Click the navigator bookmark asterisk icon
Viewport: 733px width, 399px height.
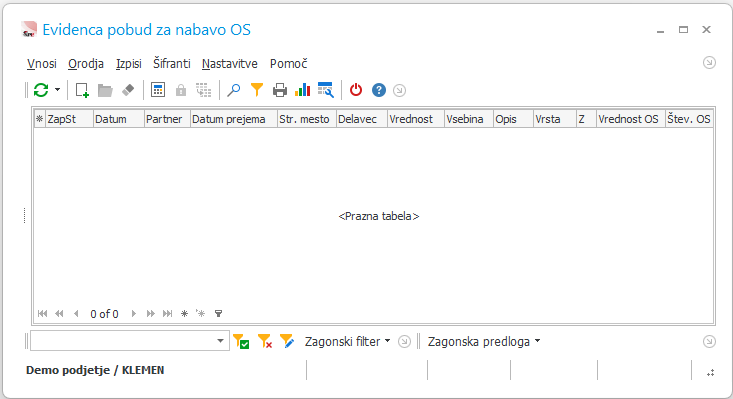point(184,314)
